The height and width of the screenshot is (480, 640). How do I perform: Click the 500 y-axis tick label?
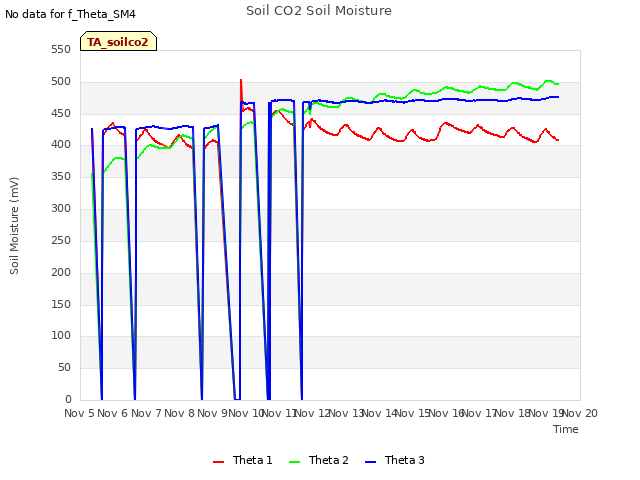(61, 82)
